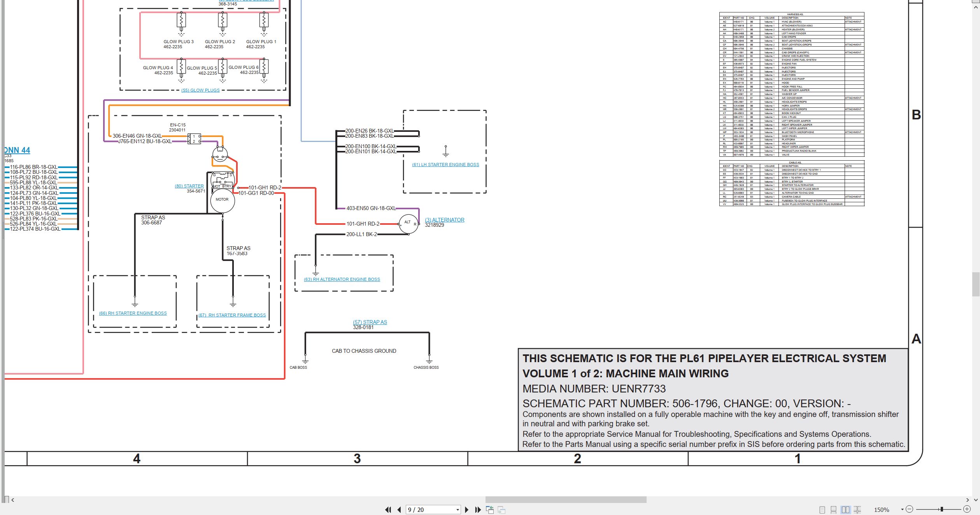This screenshot has width=980, height=515.
Task: Jump to the last page
Action: coord(478,510)
